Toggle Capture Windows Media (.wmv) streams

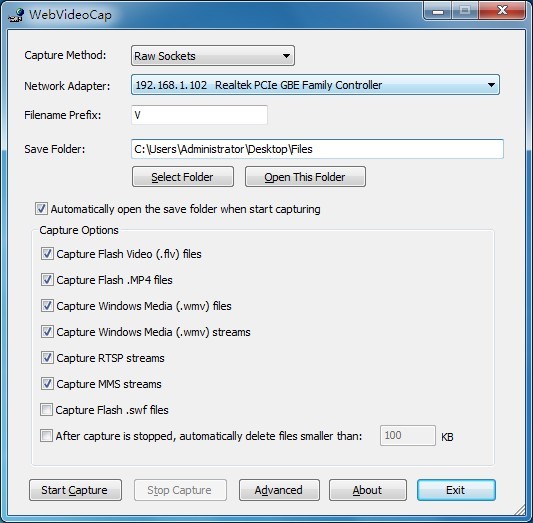tap(47, 332)
